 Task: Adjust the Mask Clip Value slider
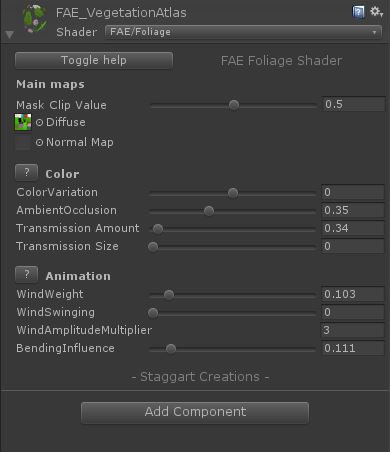pos(233,105)
